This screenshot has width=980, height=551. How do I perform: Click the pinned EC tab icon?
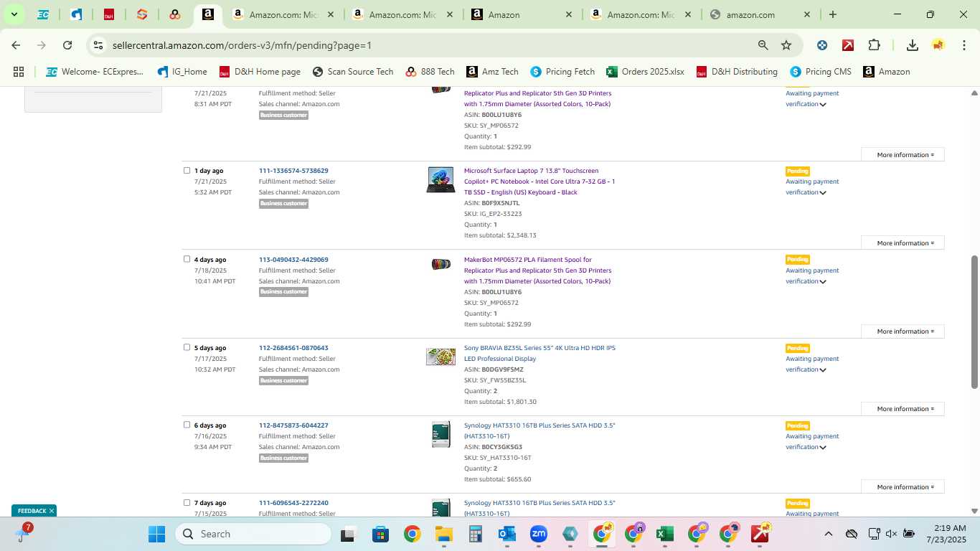click(x=43, y=14)
